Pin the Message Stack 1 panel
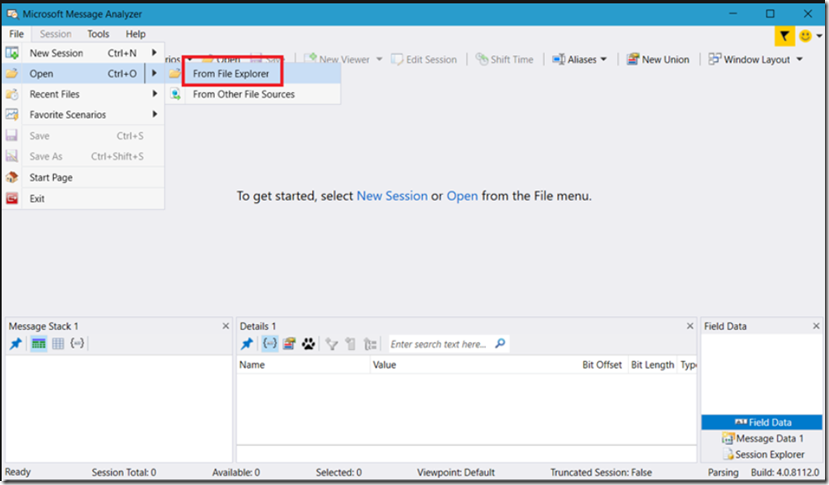Image resolution: width=829 pixels, height=485 pixels. pos(16,344)
